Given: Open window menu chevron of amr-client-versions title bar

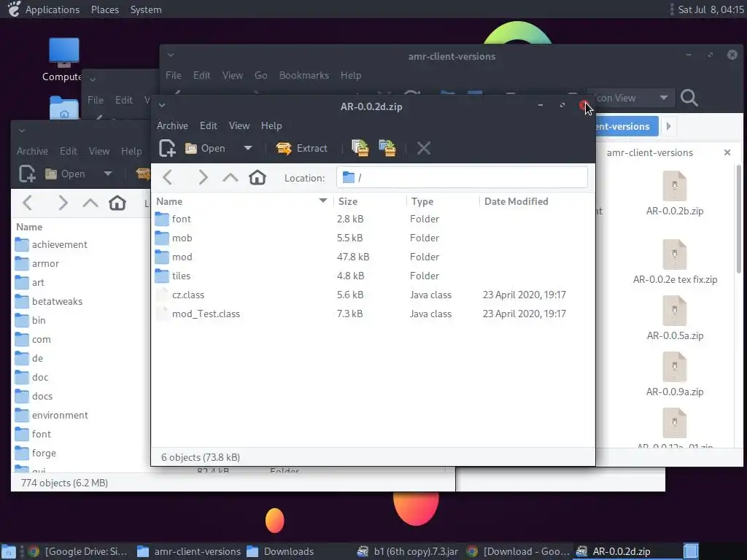Looking at the screenshot, I should tap(171, 55).
